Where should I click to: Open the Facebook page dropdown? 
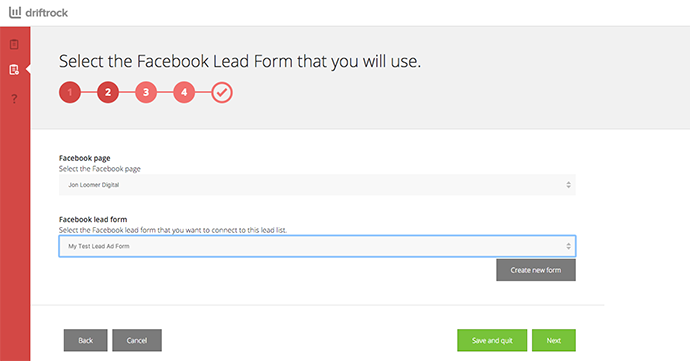317,185
